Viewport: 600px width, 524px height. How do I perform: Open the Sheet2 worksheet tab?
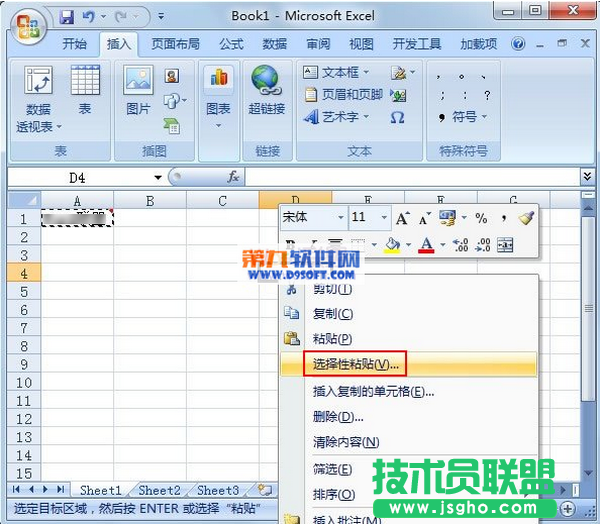(159, 490)
